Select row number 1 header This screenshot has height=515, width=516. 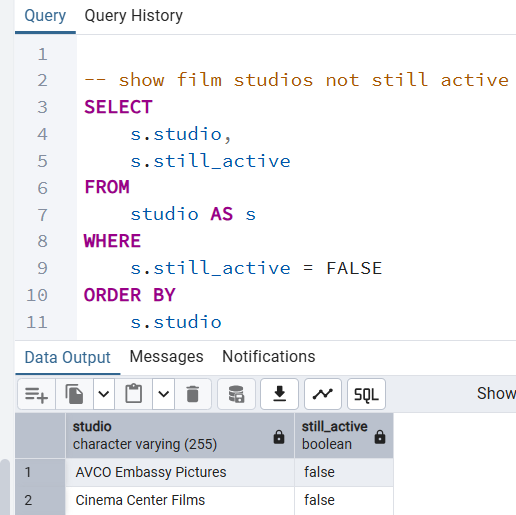[x=40, y=472]
